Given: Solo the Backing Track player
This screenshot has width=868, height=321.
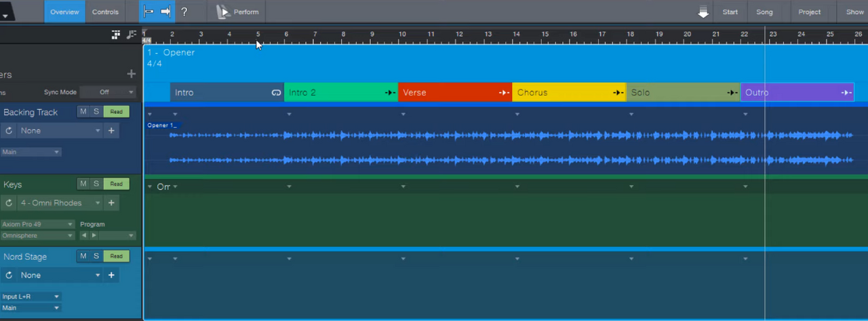Looking at the screenshot, I should 96,112.
